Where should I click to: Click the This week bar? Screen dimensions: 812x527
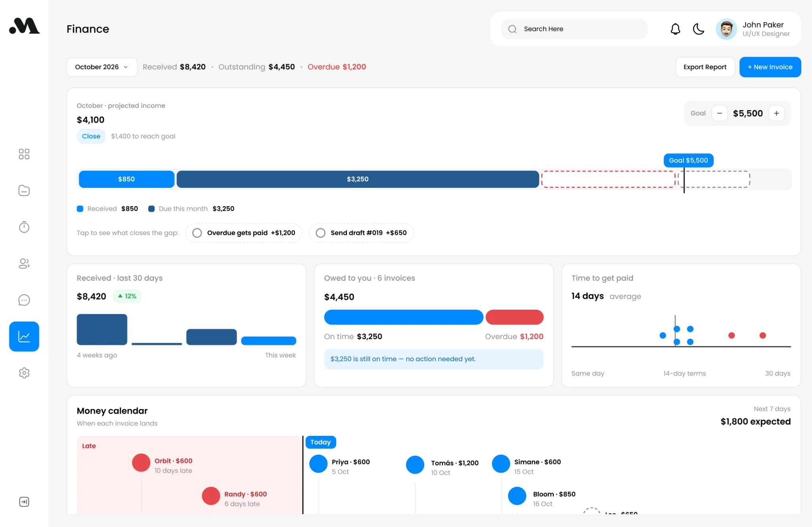268,341
